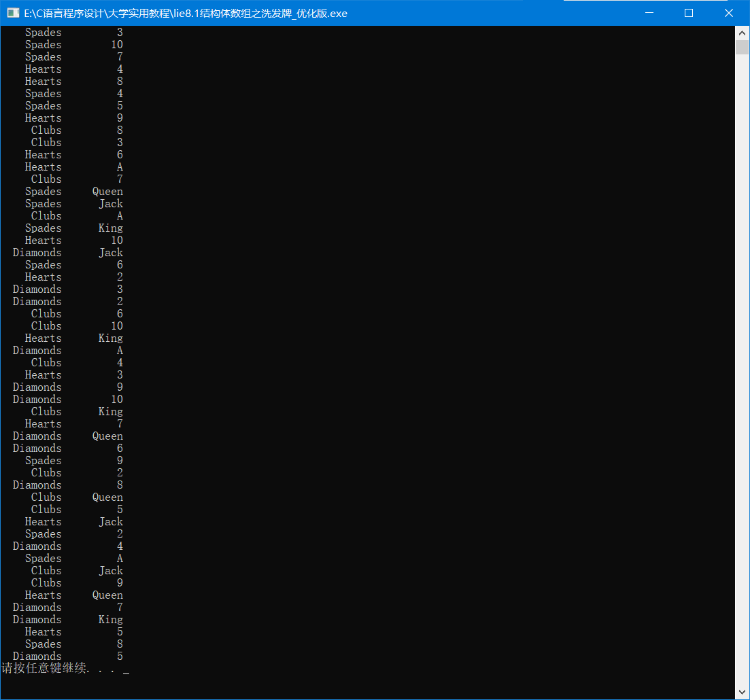Click the 'Hearts 9' output line
Screen dimensions: 750x700
click(x=73, y=118)
